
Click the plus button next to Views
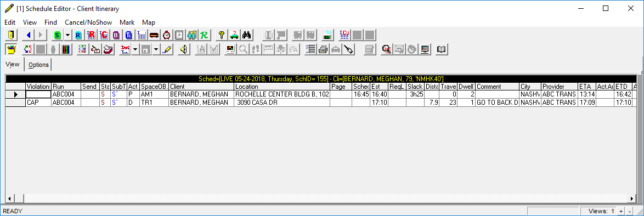(x=621, y=211)
